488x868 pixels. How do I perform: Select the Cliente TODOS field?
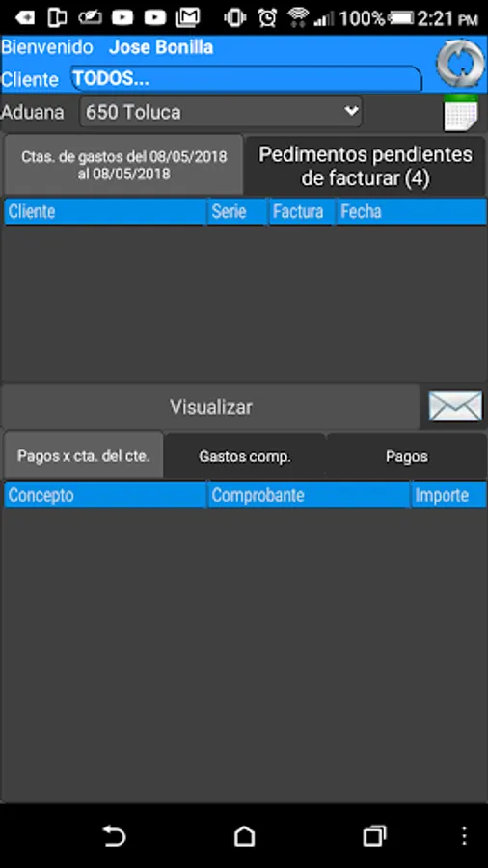point(246,79)
